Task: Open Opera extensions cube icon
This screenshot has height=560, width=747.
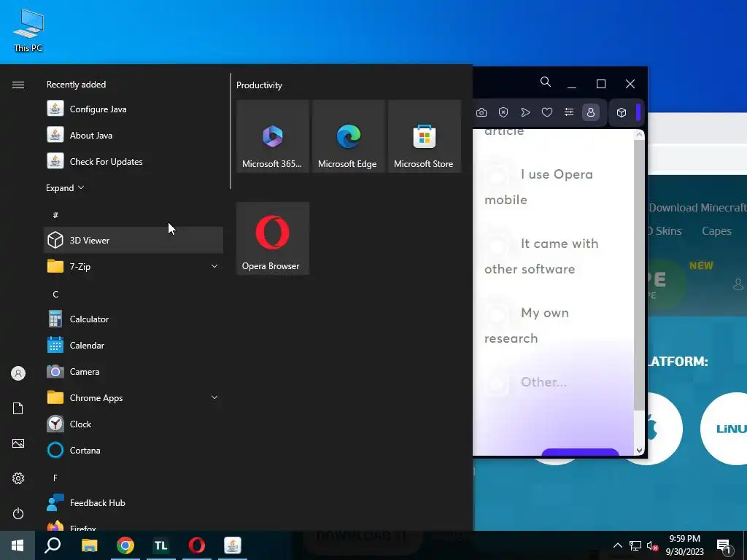Action: tap(622, 112)
